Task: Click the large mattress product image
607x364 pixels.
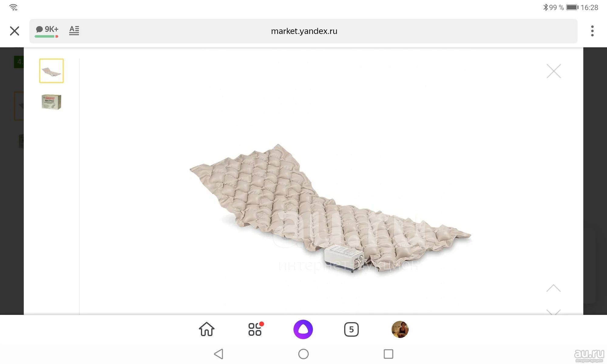Action: [330, 209]
